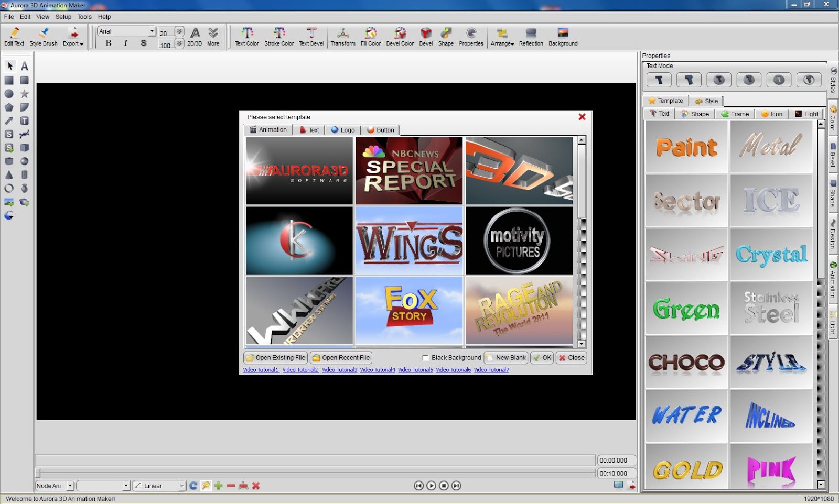The height and width of the screenshot is (504, 839).
Task: Select the last Text Mode button
Action: click(x=809, y=80)
